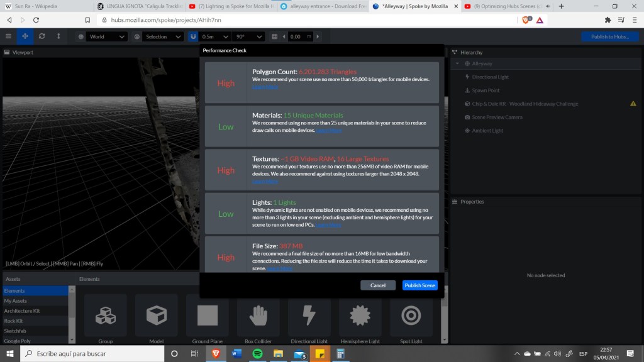Select the Translate (move) tool
This screenshot has width=644, height=362.
tap(25, 36)
